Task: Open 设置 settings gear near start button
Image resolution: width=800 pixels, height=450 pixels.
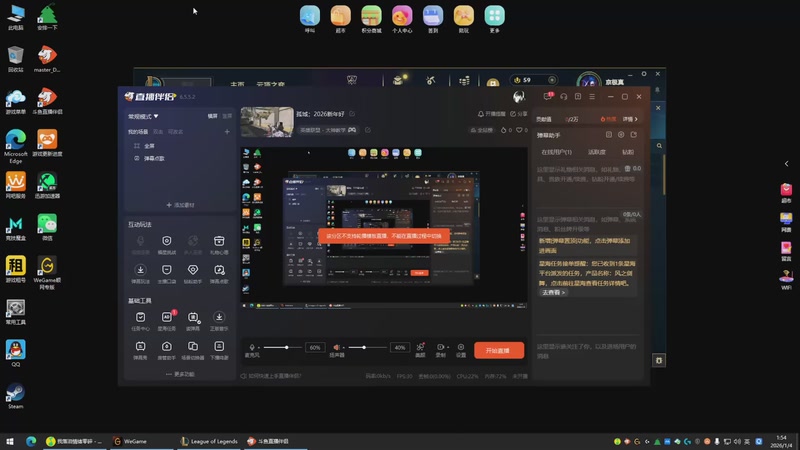Action: coord(461,349)
